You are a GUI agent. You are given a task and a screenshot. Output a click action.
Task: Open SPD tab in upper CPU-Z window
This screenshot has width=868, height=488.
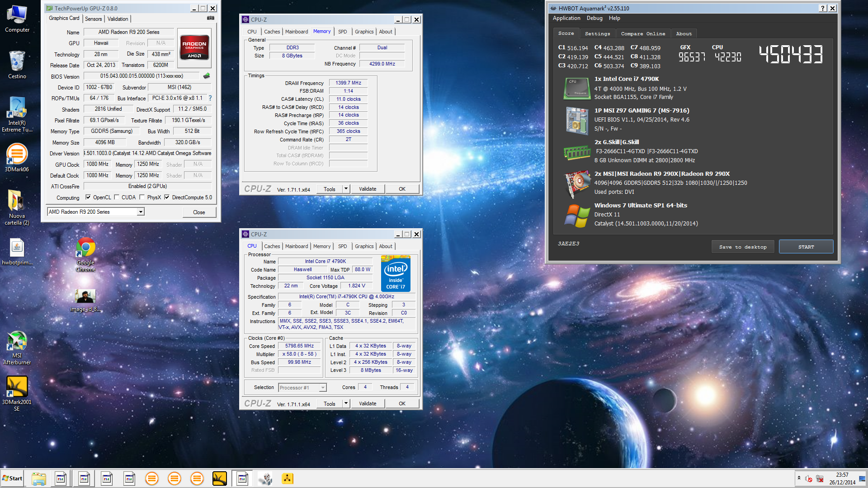tap(343, 32)
